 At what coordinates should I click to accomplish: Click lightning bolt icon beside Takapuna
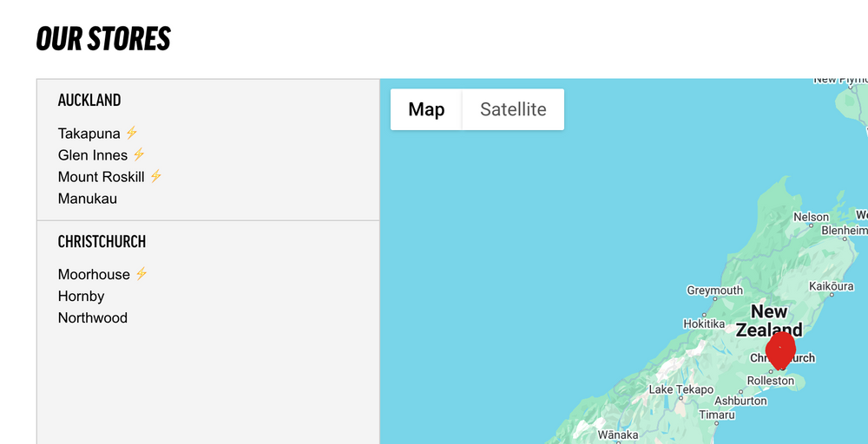click(x=131, y=134)
